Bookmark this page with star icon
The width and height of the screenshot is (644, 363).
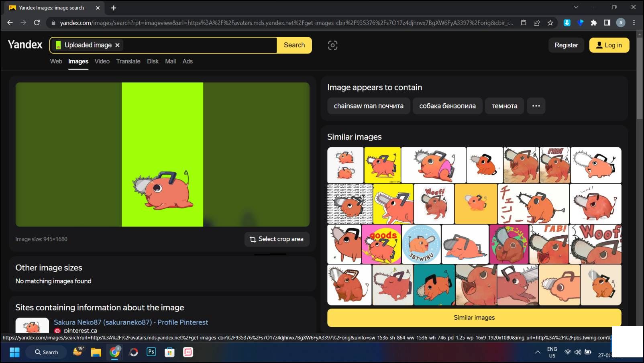[550, 23]
